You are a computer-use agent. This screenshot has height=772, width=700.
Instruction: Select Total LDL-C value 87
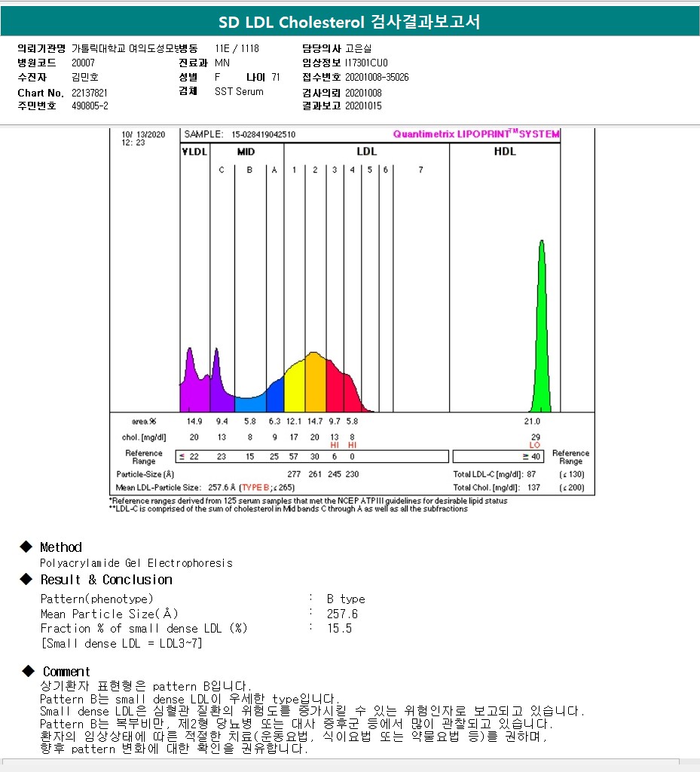pos(530,474)
